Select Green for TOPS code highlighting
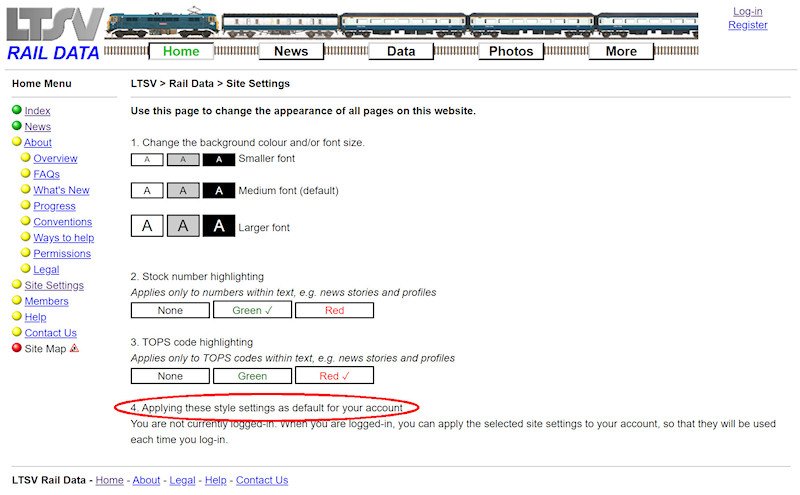The image size is (800, 495). point(252,376)
